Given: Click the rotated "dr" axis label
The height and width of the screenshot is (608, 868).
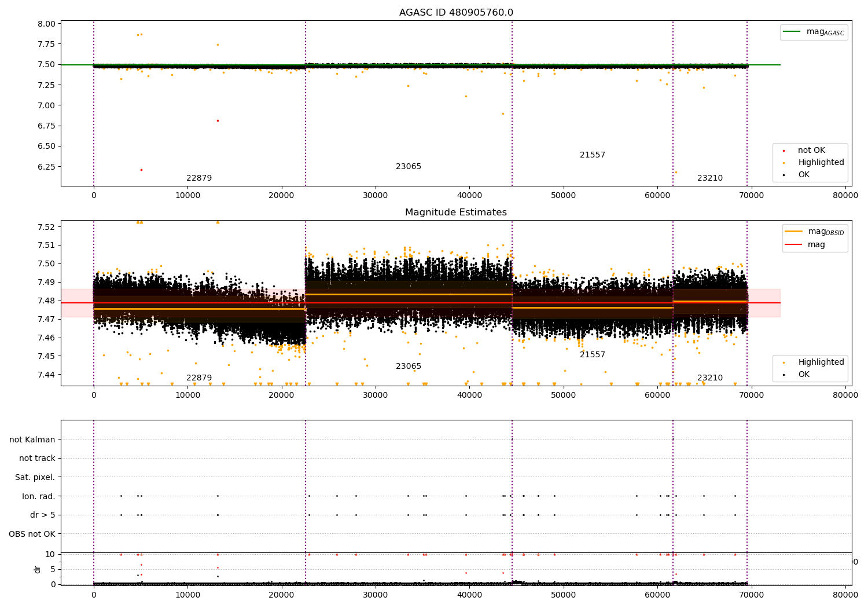Looking at the screenshot, I should point(38,569).
